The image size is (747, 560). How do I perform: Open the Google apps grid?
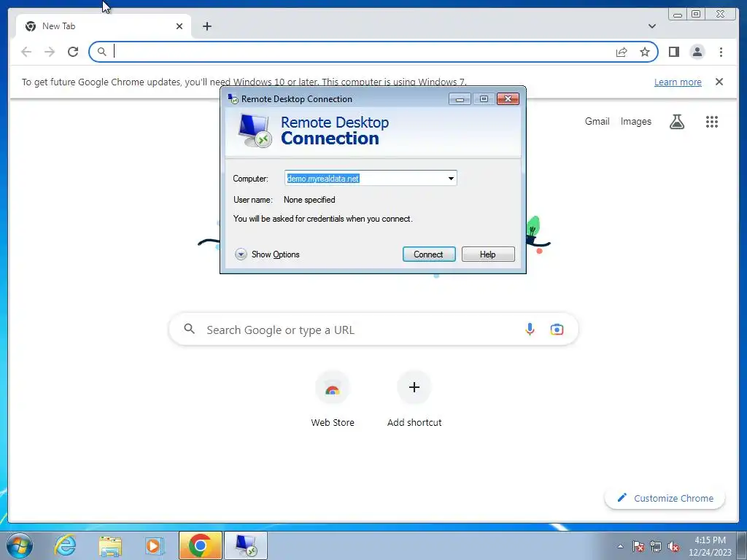point(712,122)
